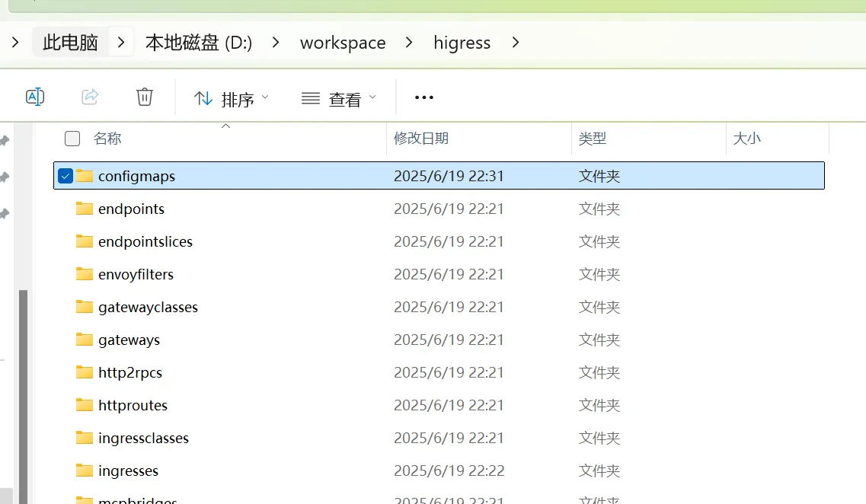Sort by the 名称 column header
866x504 pixels.
tap(107, 139)
